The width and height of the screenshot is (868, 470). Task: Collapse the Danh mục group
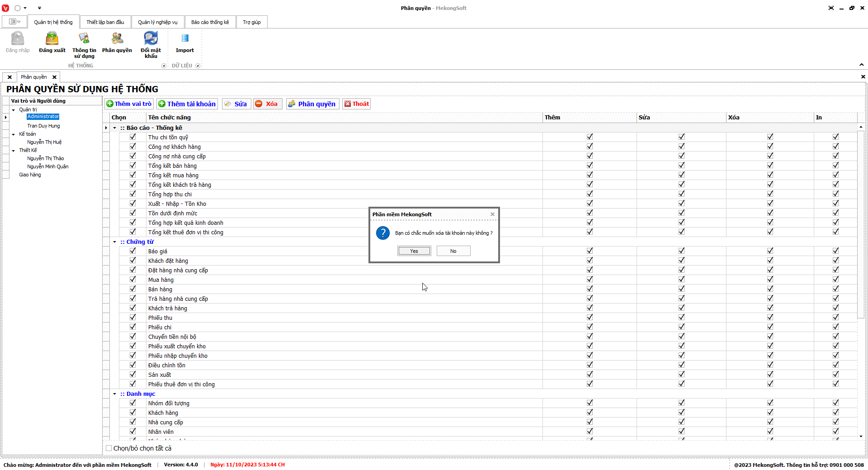coord(115,394)
